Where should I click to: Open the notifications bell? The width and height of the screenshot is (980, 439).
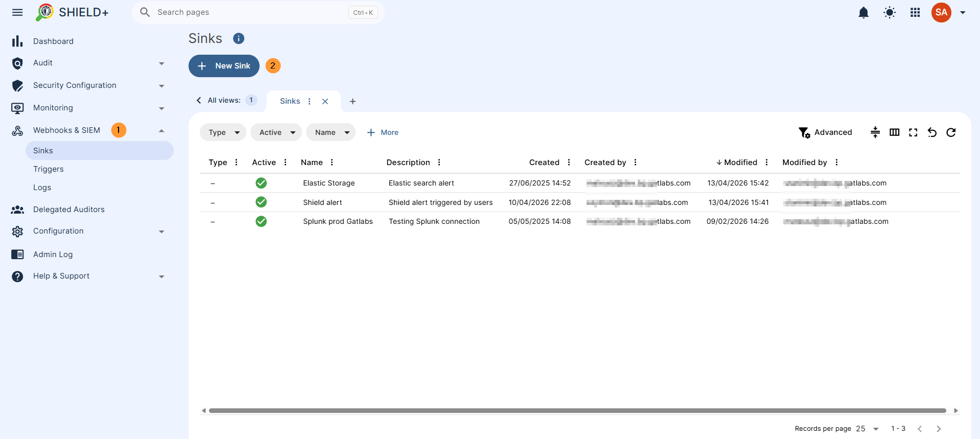coord(864,13)
